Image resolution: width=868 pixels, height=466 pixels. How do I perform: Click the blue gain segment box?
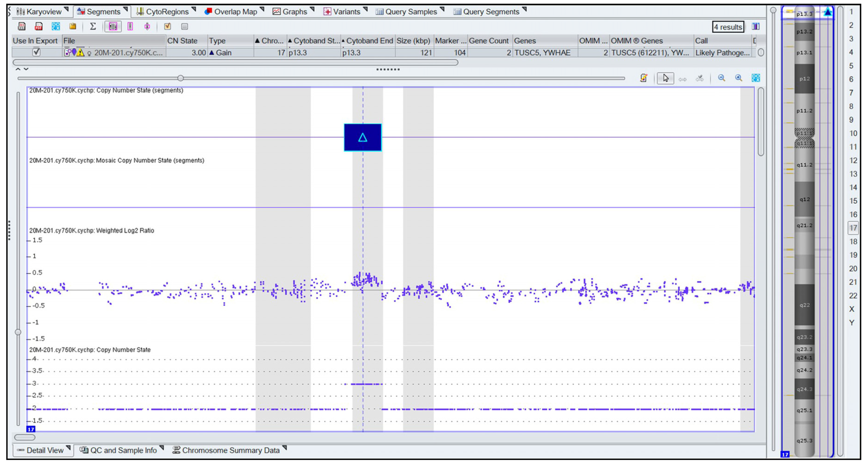point(363,137)
